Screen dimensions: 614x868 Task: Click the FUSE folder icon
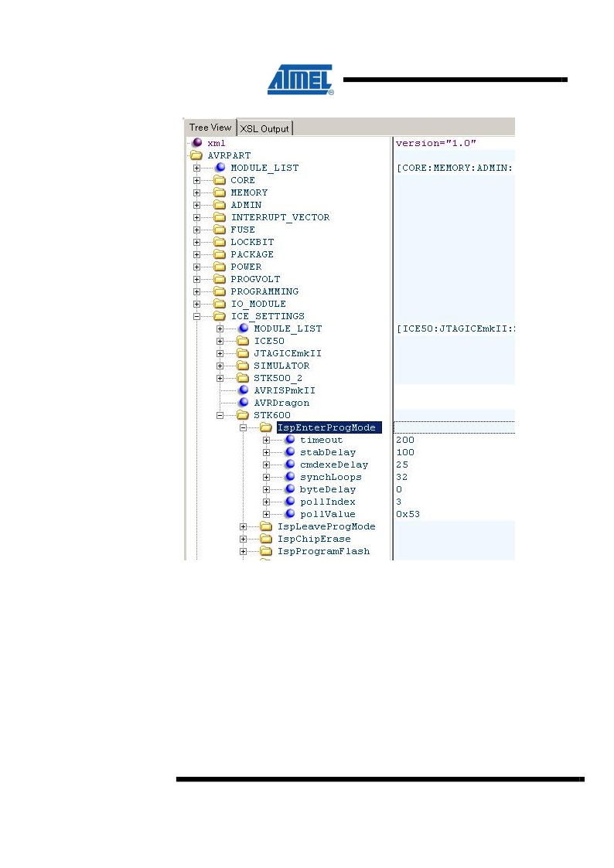tap(220, 230)
